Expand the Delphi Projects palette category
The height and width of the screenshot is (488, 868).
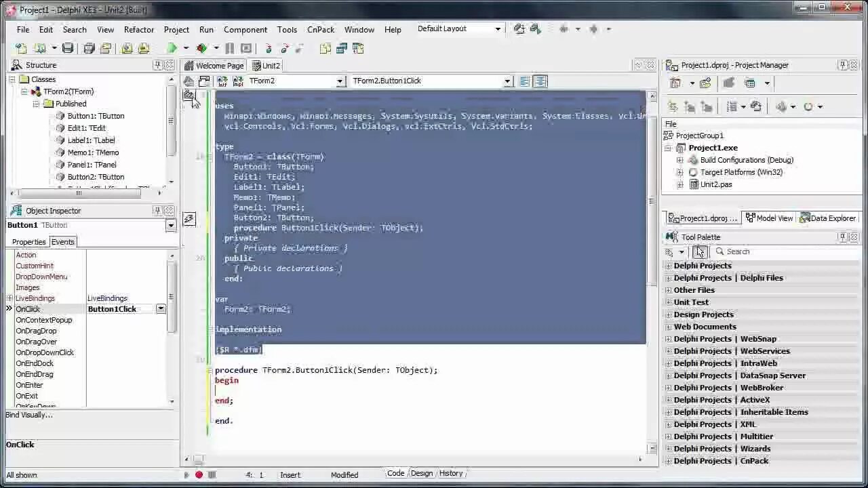[669, 266]
